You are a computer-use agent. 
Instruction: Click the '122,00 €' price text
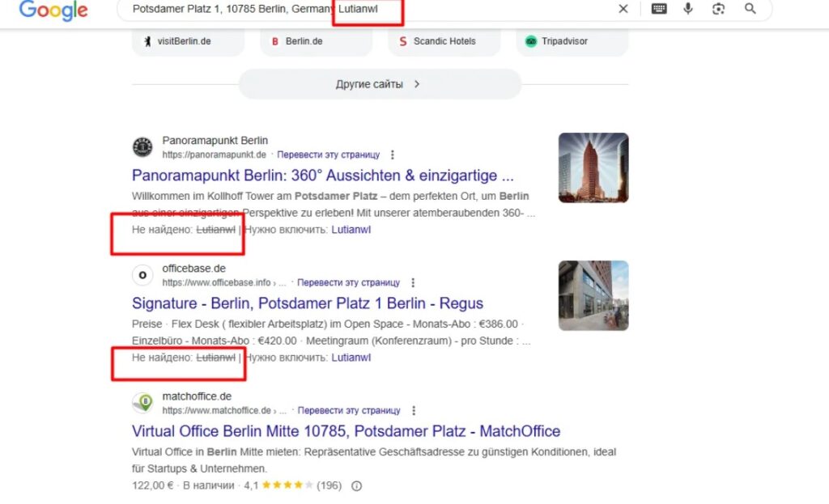pos(152,485)
